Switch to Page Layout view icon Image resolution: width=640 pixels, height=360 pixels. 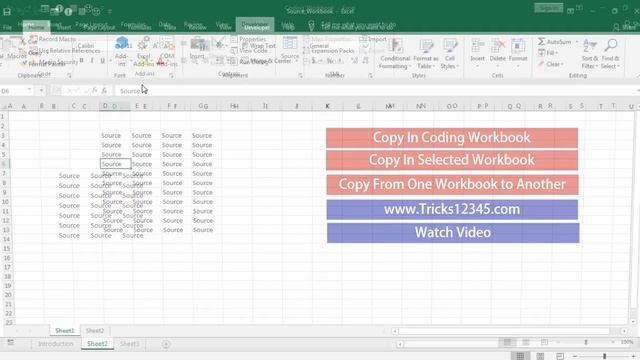click(x=540, y=356)
